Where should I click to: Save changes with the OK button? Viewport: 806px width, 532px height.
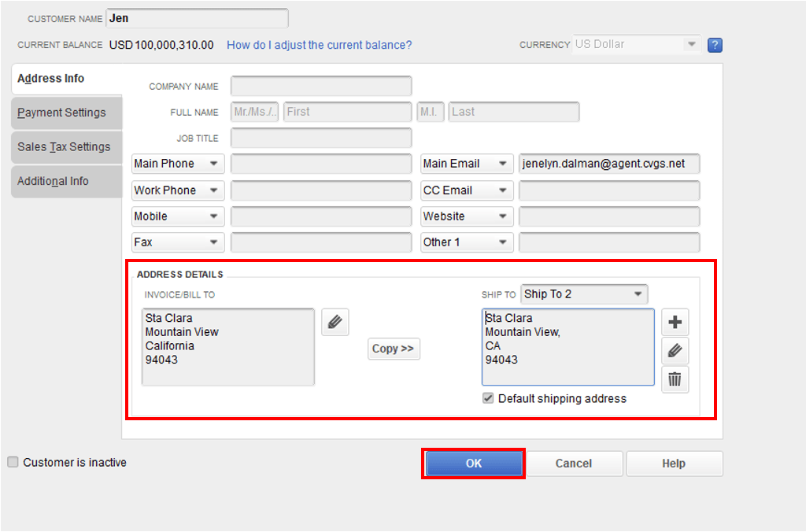(x=473, y=463)
